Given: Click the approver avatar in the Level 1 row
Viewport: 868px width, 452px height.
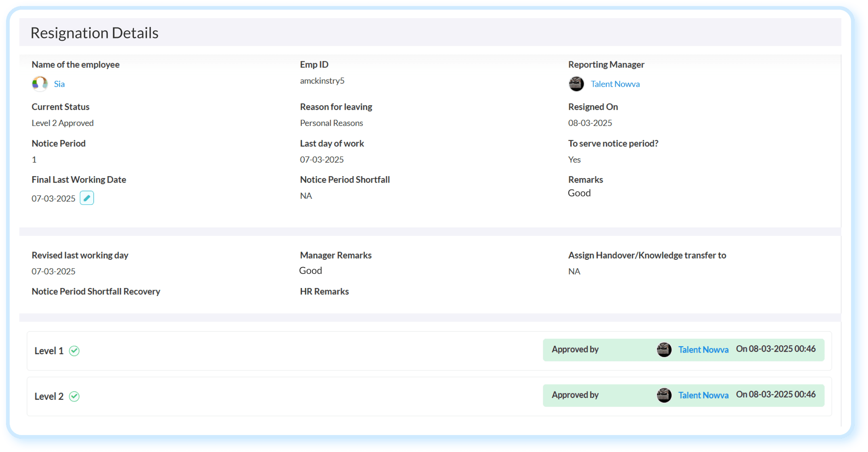Looking at the screenshot, I should [x=664, y=349].
